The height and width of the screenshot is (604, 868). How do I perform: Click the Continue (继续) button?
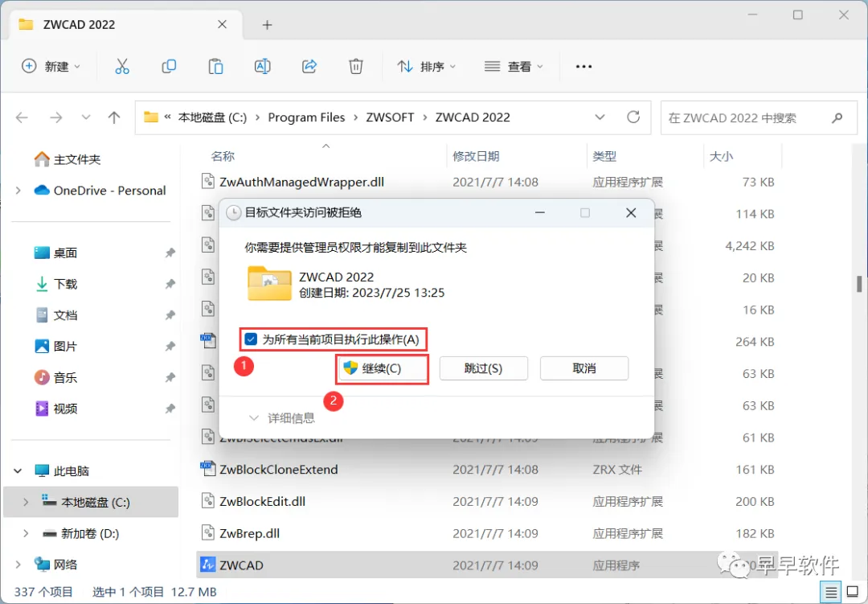(382, 368)
